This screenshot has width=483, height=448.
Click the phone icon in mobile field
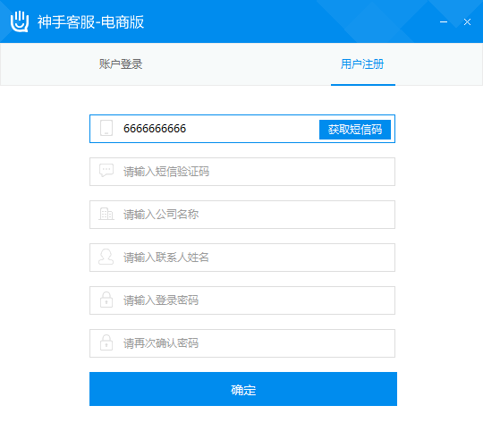106,128
